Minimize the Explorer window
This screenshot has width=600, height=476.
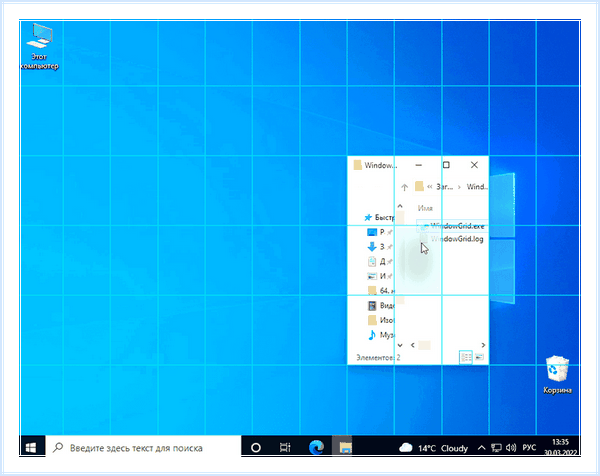pos(419,165)
